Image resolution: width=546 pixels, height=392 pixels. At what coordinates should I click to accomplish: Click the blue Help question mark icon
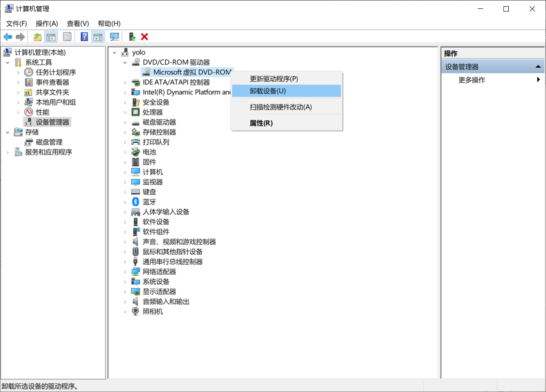(x=85, y=37)
